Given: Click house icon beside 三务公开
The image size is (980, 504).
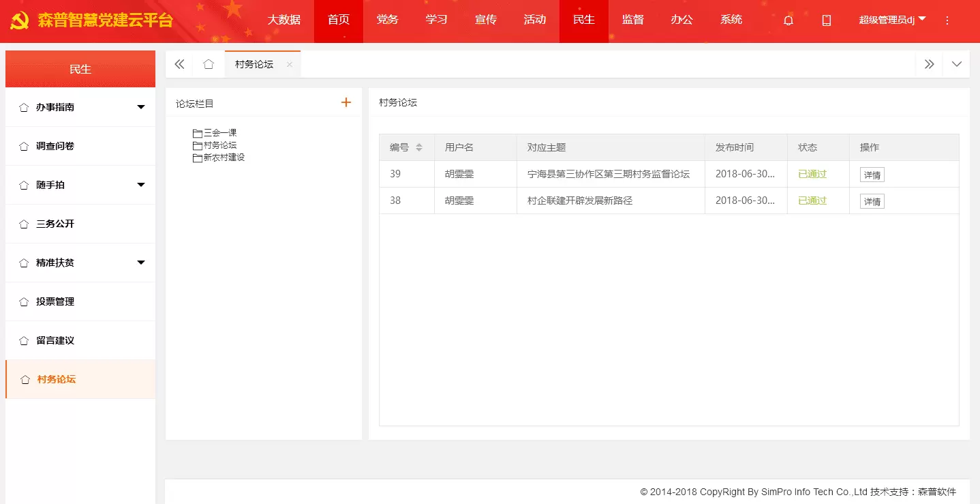Looking at the screenshot, I should click(x=25, y=224).
